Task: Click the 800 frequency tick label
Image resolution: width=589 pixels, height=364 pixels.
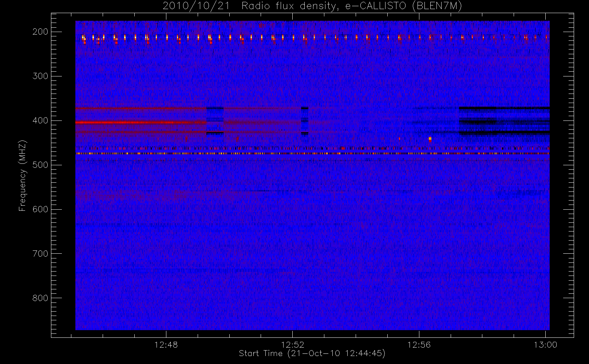Action: click(40, 298)
